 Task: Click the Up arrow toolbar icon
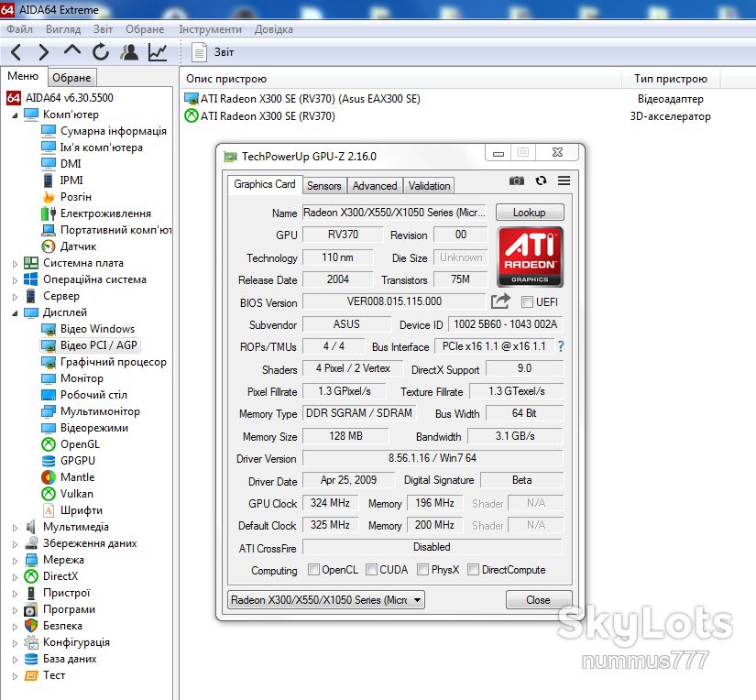[x=72, y=50]
